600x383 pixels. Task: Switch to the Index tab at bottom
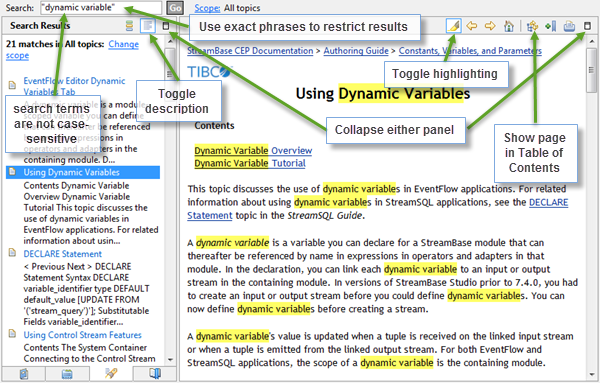[67, 373]
